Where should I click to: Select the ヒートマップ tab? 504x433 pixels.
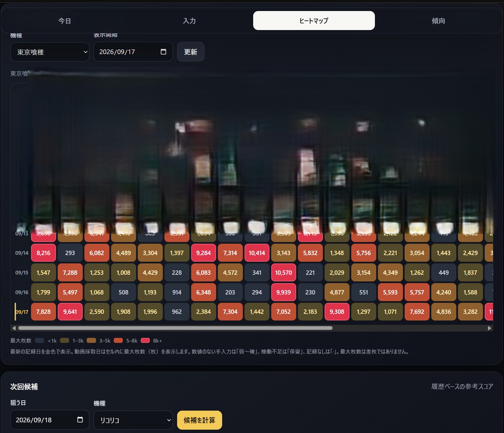pos(314,21)
